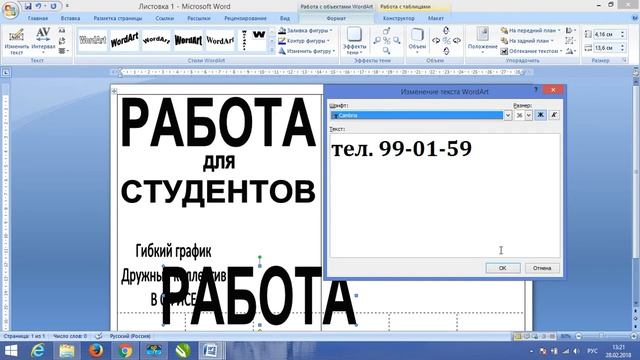Click the Redo icon in quick access toolbar
640x360 pixels.
pos(53,6)
